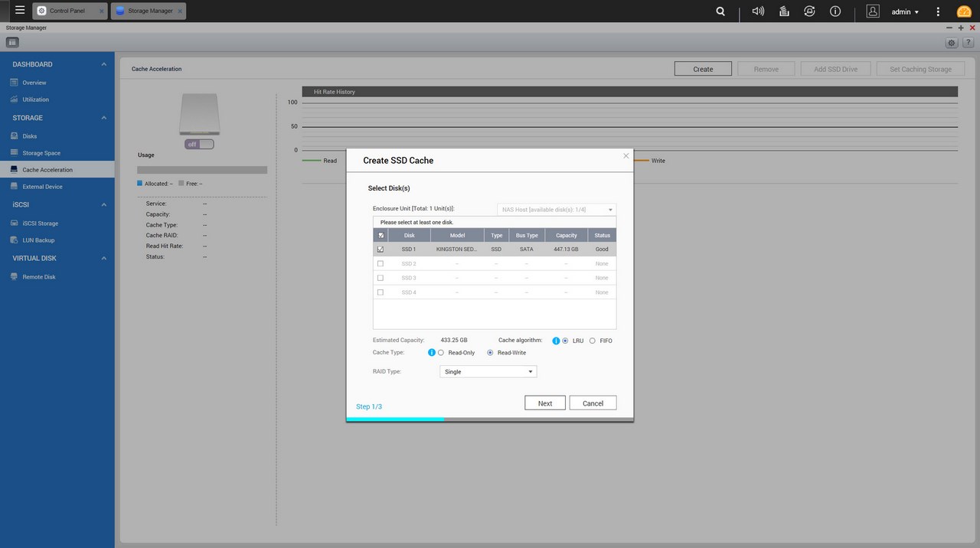Viewport: 980px width, 548px height.
Task: Click the SSD drive image
Action: pyautogui.click(x=199, y=115)
